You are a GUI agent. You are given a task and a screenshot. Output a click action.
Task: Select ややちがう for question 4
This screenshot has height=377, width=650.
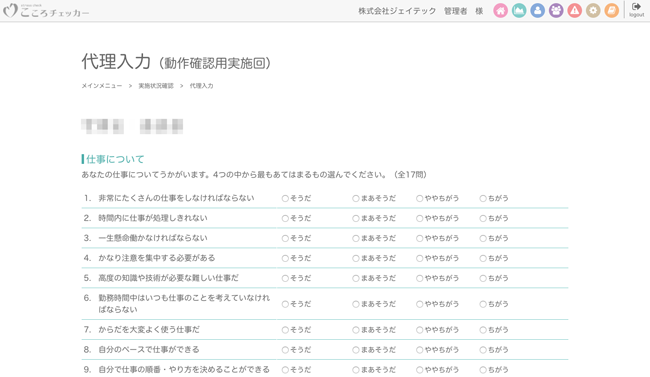pos(420,258)
